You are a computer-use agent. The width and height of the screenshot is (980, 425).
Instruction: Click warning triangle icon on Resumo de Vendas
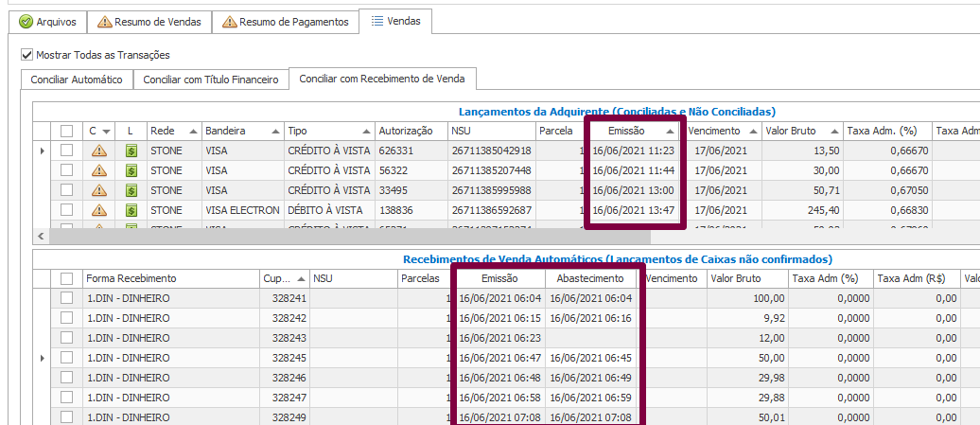pyautogui.click(x=105, y=22)
